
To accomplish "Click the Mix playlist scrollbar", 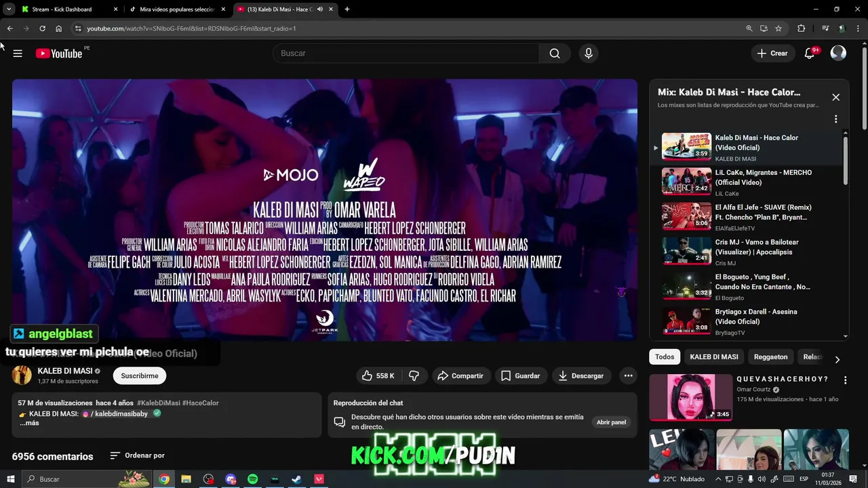I will pyautogui.click(x=846, y=160).
